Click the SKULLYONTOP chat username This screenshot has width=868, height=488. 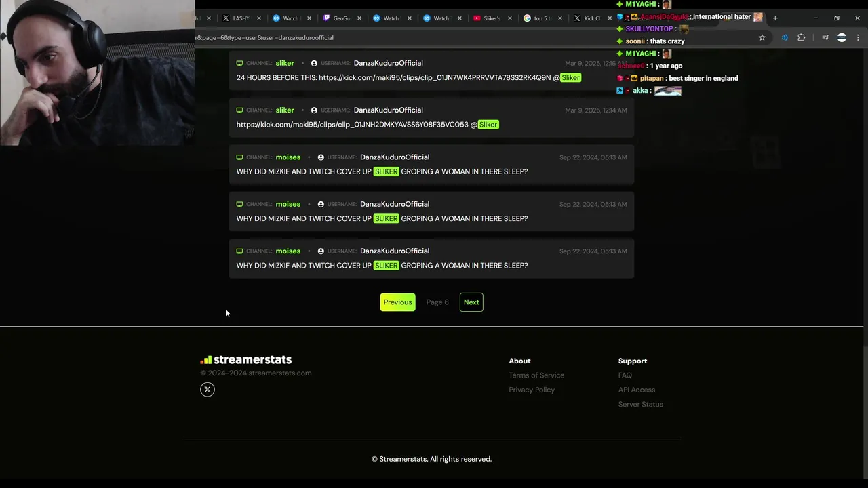point(649,29)
